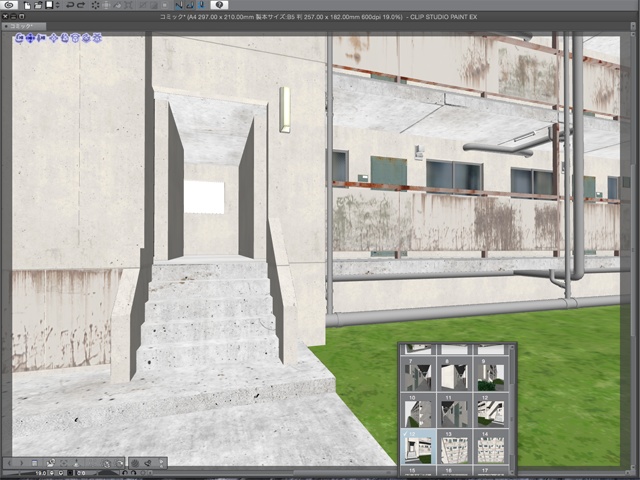Image resolution: width=640 pixels, height=480 pixels.
Task: Select the camera rotate 3D control icon
Action: coord(21,38)
